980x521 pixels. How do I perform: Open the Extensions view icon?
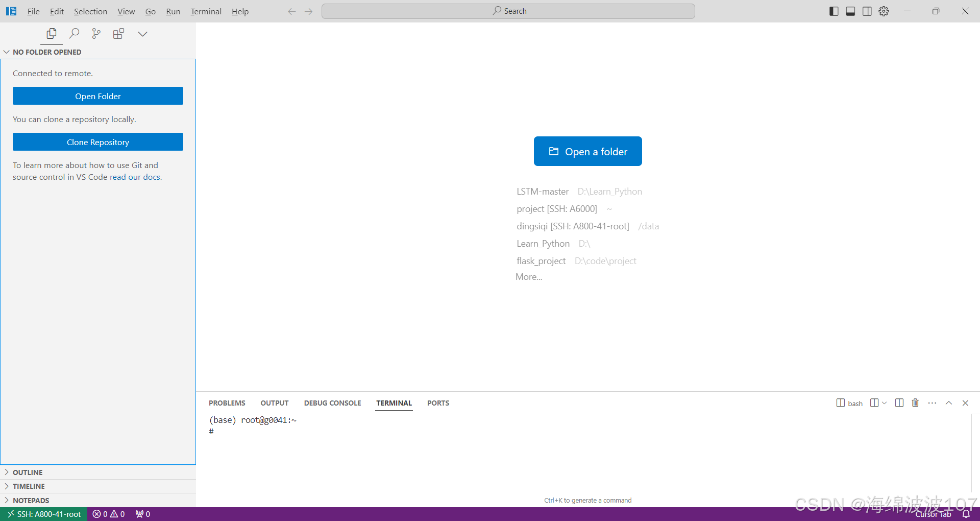[118, 34]
